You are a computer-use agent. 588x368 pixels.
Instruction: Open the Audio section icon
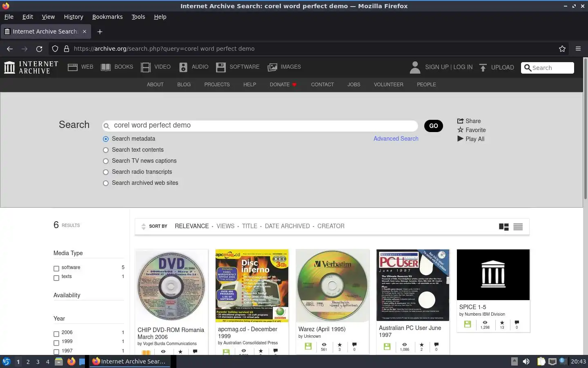183,67
